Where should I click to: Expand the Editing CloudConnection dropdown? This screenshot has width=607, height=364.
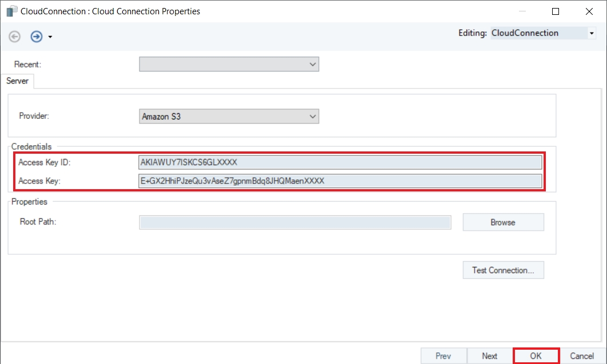point(591,33)
